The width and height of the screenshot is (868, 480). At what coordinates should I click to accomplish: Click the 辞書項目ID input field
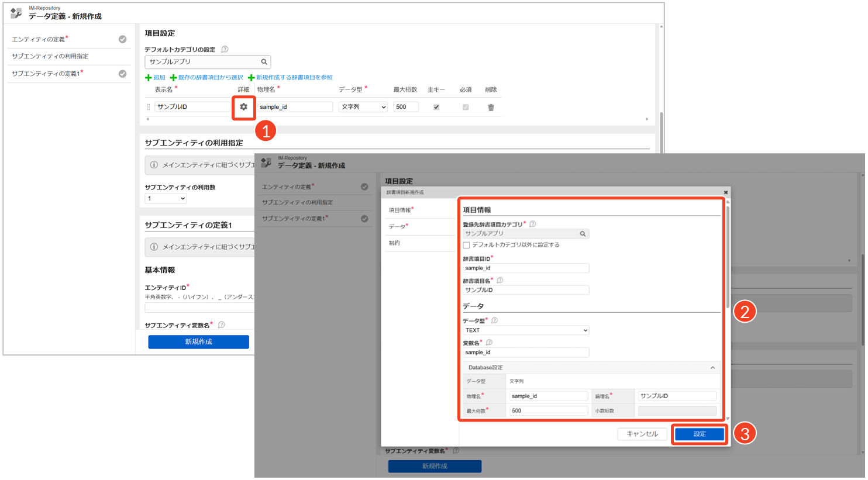(525, 268)
